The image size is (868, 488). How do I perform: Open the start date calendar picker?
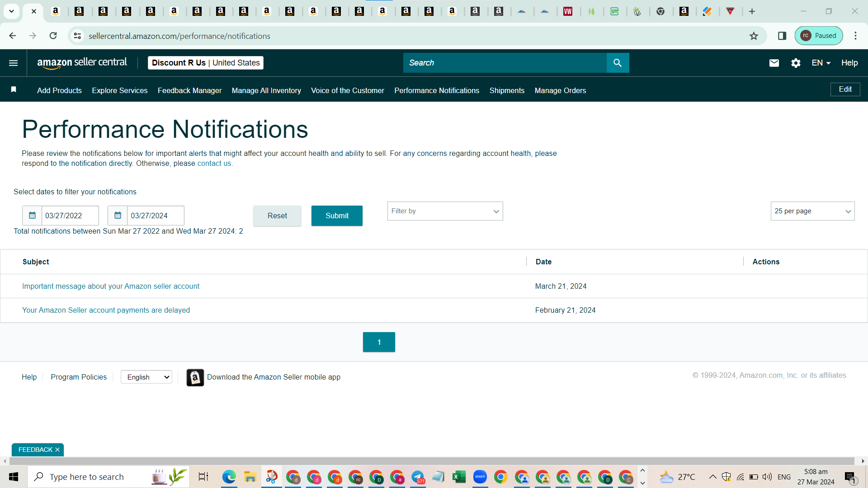pos(32,216)
